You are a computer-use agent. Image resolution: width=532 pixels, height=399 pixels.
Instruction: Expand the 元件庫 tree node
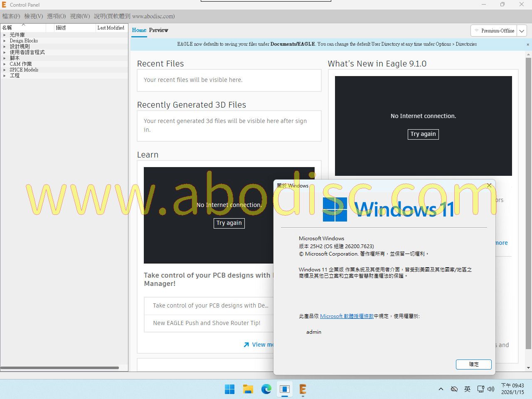(5, 35)
